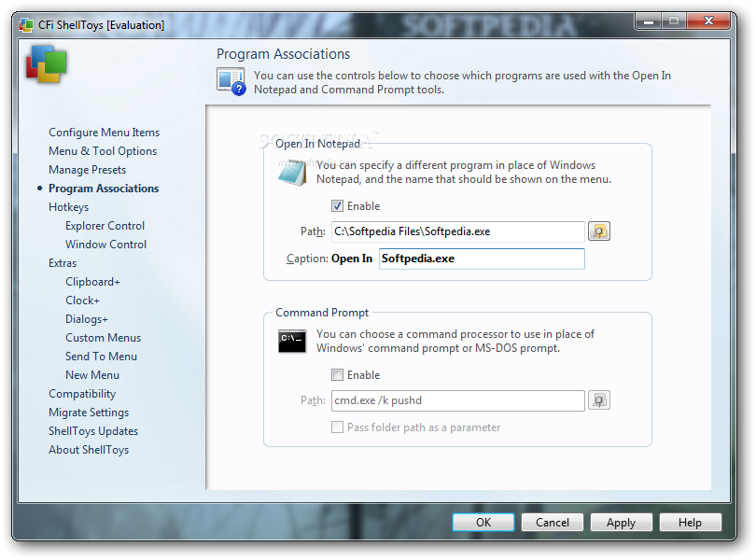This screenshot has height=560, width=756.
Task: Click the Notepad path browse icon
Action: pos(599,231)
